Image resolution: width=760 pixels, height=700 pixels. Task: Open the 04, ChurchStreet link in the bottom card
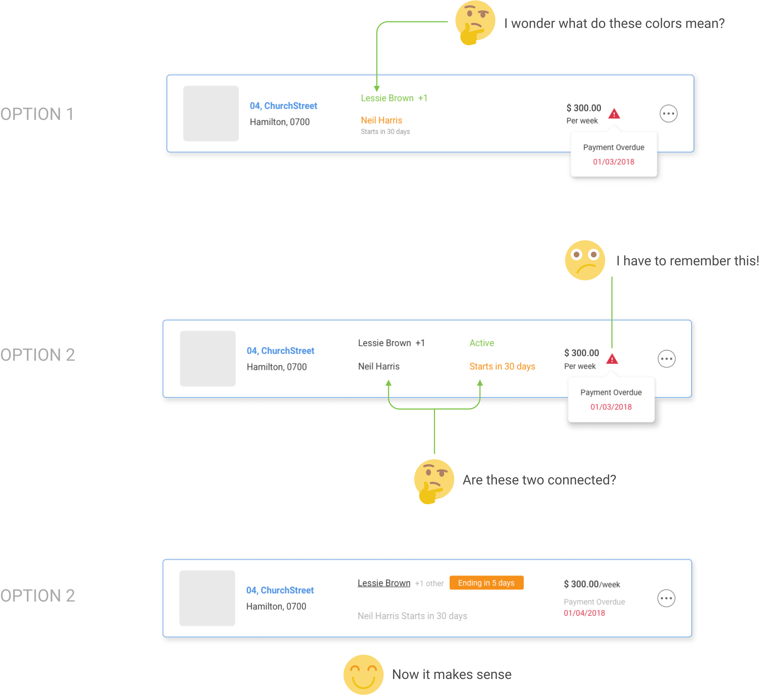tap(280, 590)
